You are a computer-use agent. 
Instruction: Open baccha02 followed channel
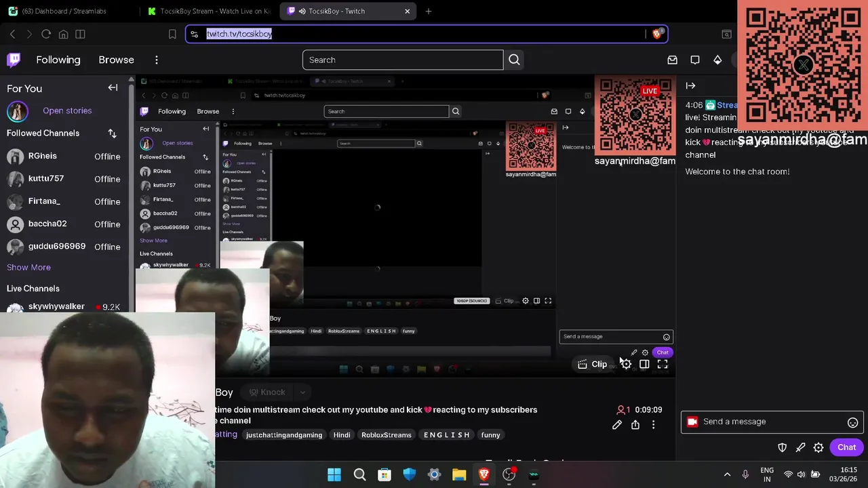(x=64, y=224)
